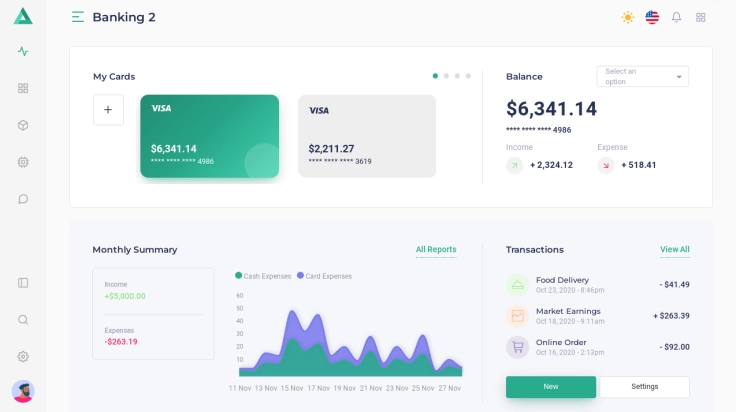The image size is (736, 412).
Task: Click the plus button to add card
Action: [x=108, y=110]
